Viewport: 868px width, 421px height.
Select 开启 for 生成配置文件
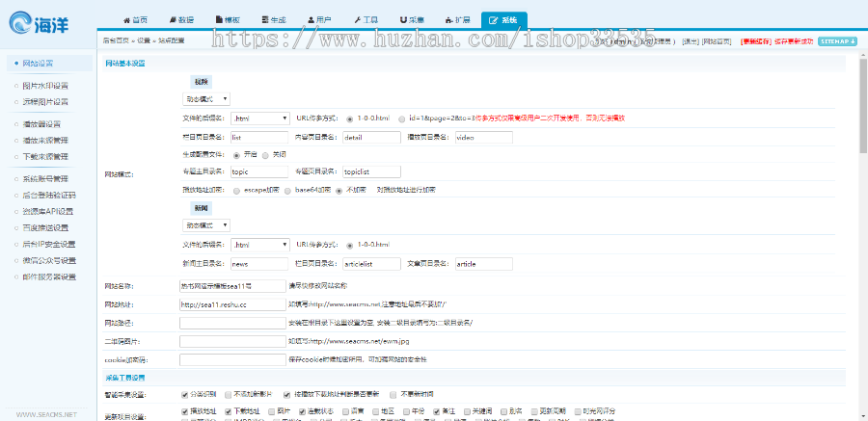(x=236, y=155)
